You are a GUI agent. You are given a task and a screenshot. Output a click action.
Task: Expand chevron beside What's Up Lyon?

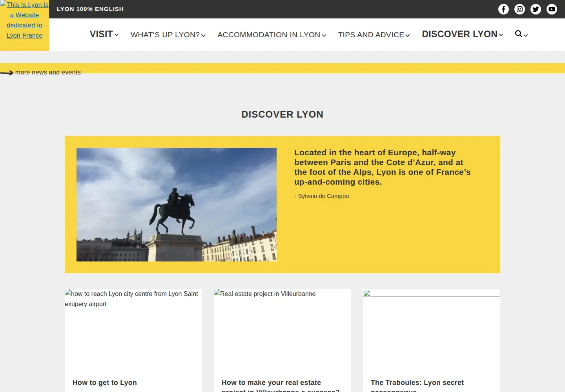click(x=203, y=36)
